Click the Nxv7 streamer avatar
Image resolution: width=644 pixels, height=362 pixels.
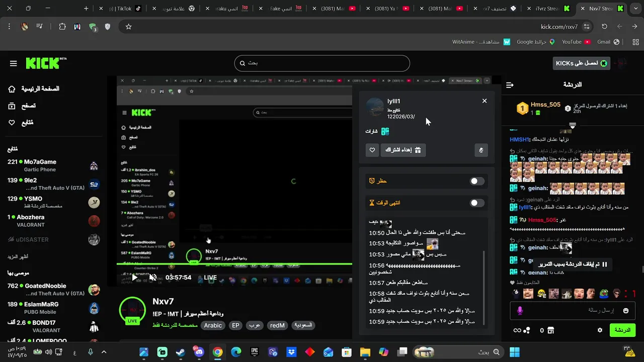[132, 310]
